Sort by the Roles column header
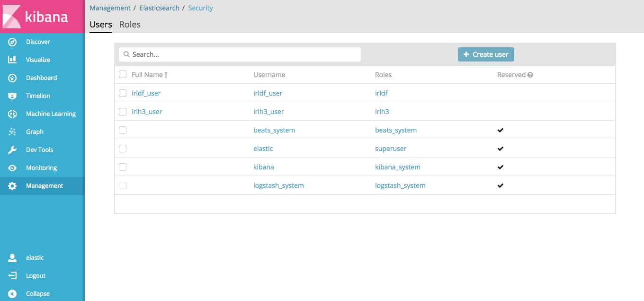Image resolution: width=644 pixels, height=301 pixels. (x=384, y=75)
